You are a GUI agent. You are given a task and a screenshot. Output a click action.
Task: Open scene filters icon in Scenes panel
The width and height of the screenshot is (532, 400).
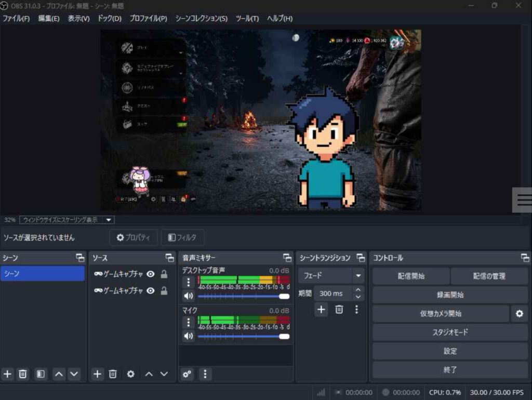point(41,374)
